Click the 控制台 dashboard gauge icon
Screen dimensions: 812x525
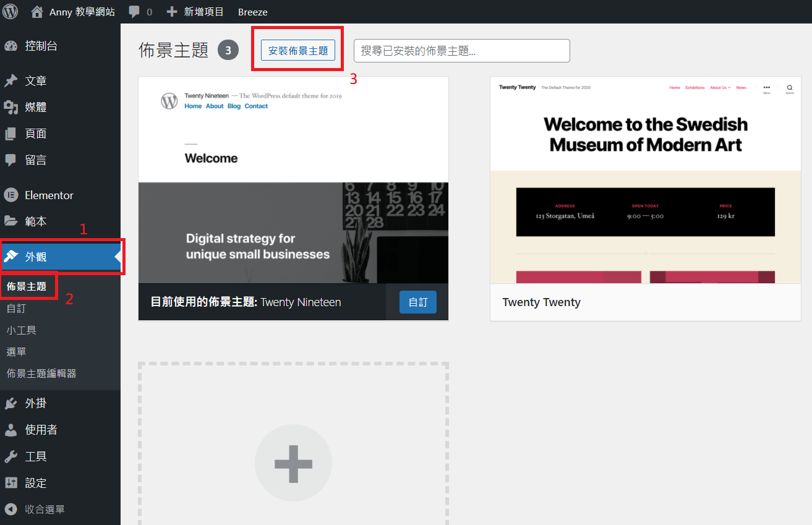(11, 46)
